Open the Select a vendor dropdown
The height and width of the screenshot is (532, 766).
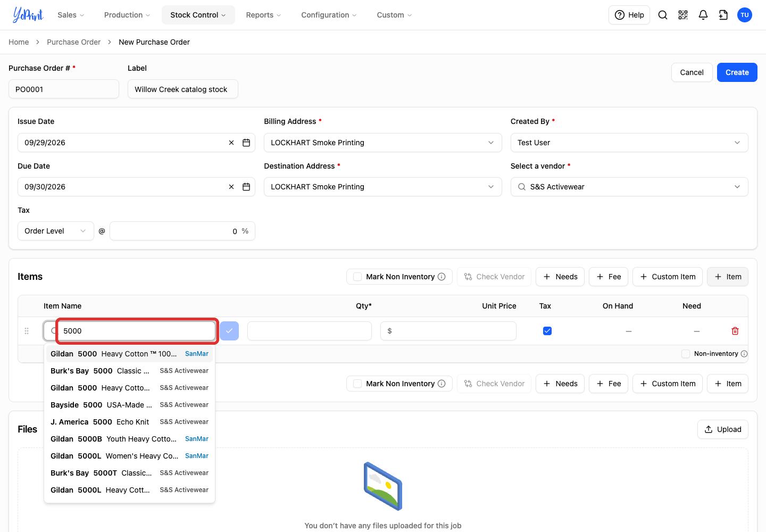pos(629,187)
